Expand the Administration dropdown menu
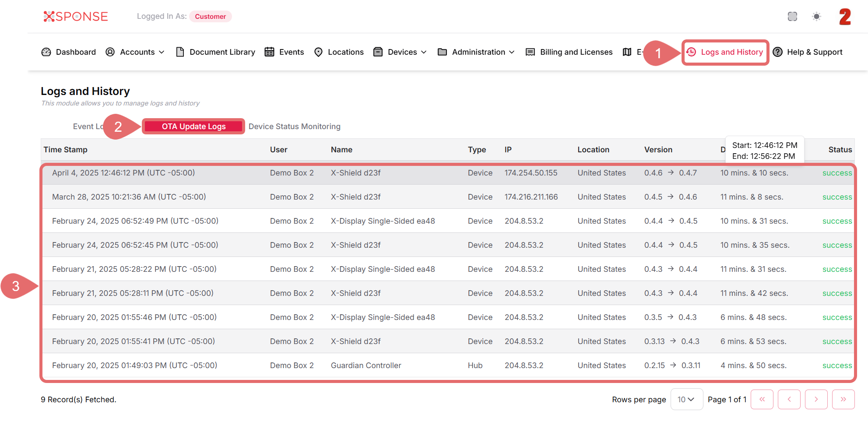 [476, 52]
